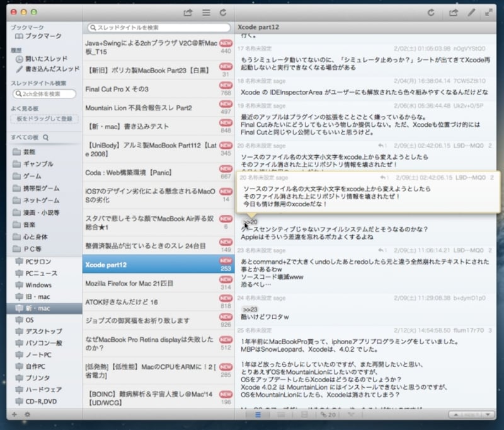
Task: Click the magnifier next to すべての板
Action: [x=45, y=137]
